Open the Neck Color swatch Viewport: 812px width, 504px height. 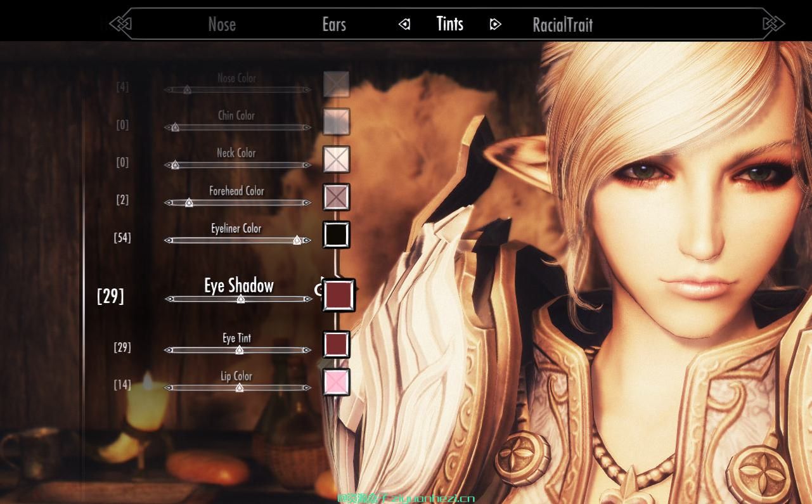pos(336,159)
